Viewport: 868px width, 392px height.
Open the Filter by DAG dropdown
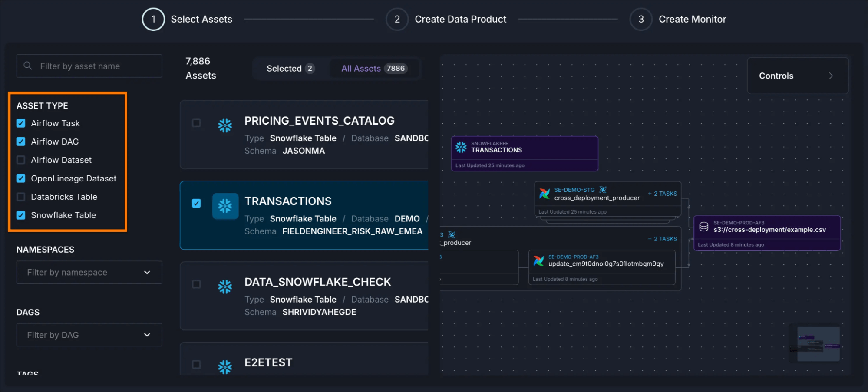click(89, 335)
